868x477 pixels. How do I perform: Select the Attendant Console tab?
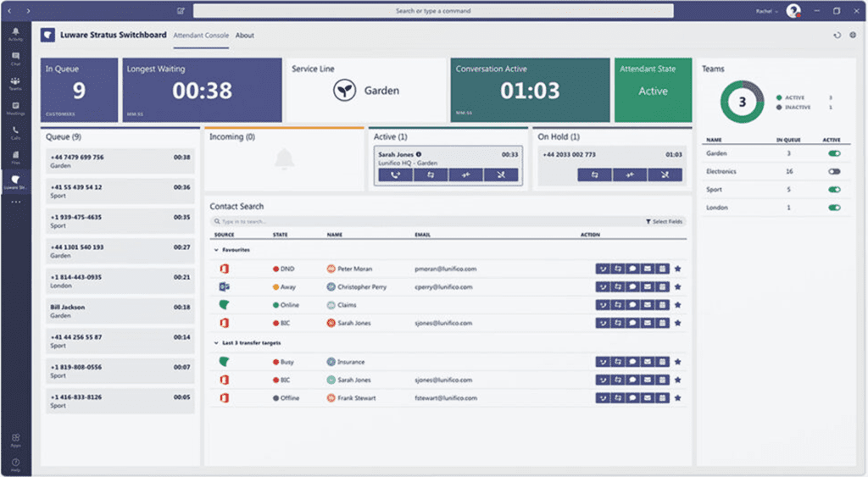click(201, 36)
